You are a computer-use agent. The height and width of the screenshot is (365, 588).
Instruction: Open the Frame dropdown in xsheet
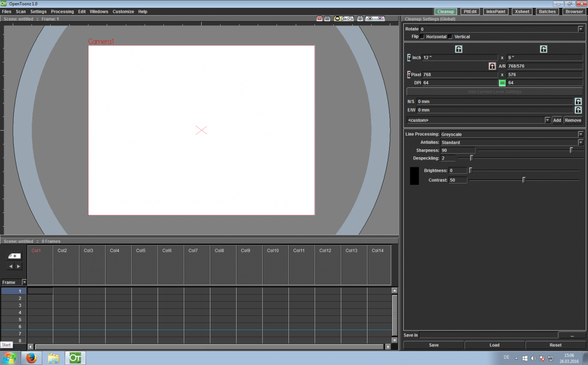[24, 282]
